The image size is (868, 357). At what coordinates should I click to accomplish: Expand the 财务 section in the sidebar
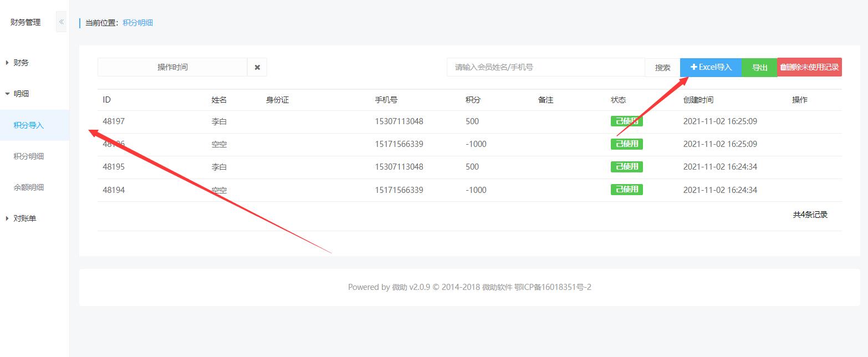pyautogui.click(x=21, y=63)
